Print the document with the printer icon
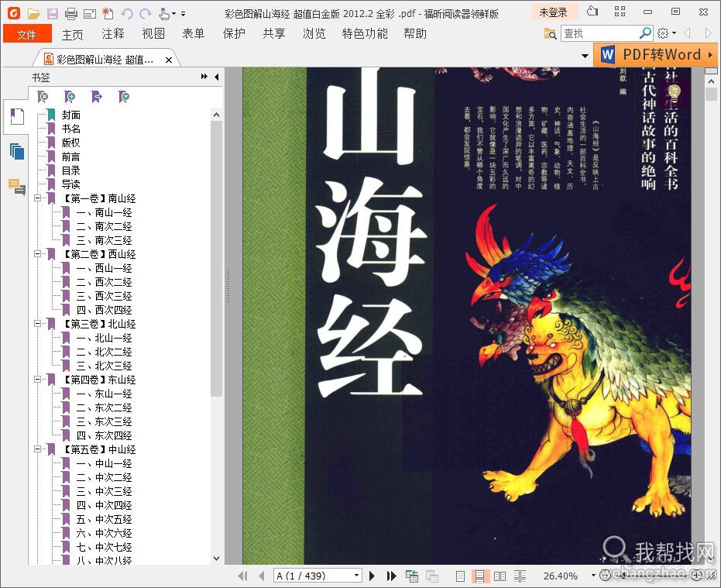 pos(70,14)
